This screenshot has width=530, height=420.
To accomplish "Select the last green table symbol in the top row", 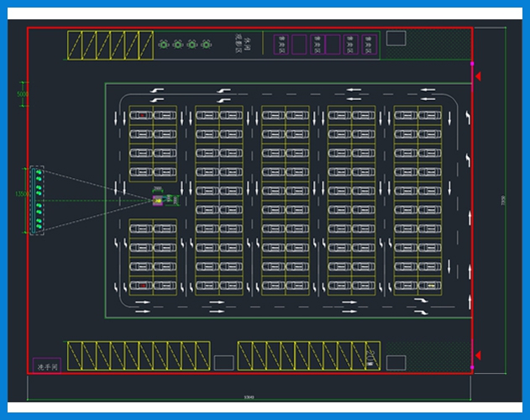I will tap(206, 45).
